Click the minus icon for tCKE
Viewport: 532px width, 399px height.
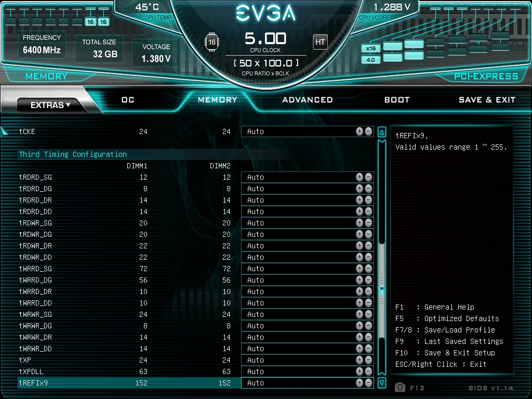368,131
